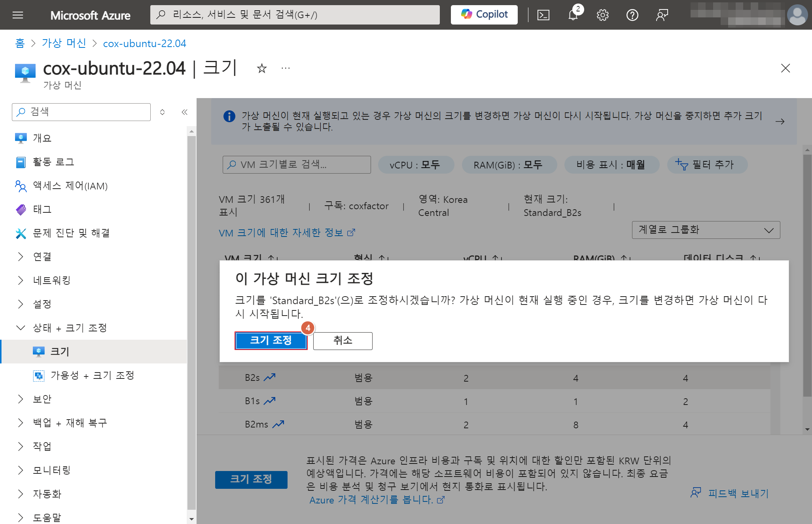Open the Cloud Shell terminal icon
Image resolution: width=812 pixels, height=524 pixels.
pyautogui.click(x=543, y=15)
